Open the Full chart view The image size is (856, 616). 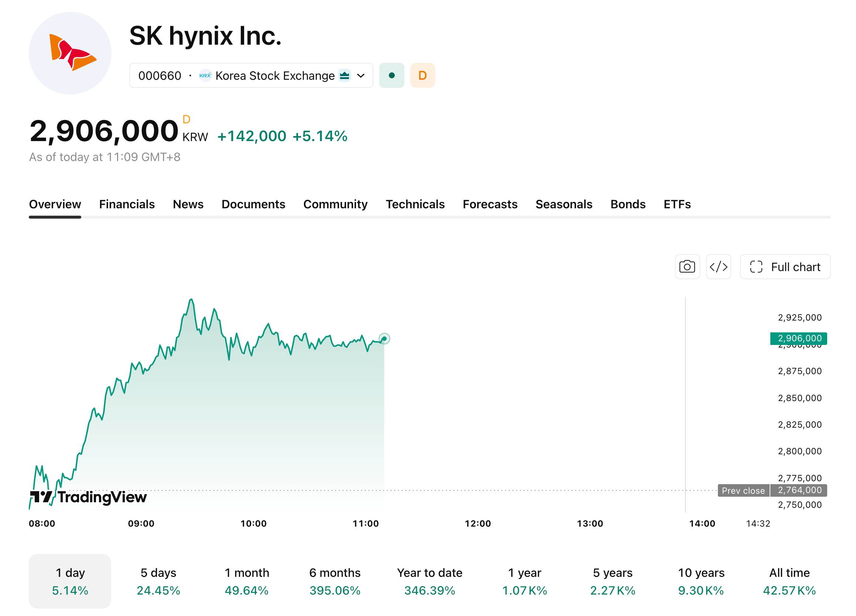click(785, 267)
